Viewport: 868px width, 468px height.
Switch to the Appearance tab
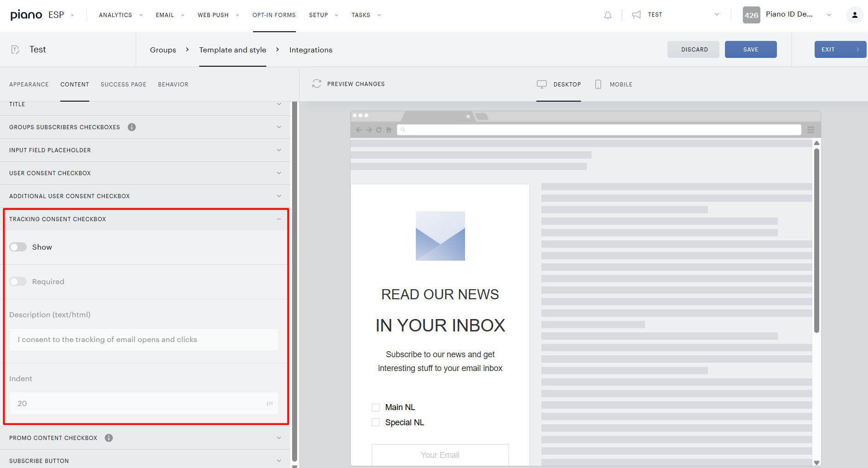[x=29, y=84]
